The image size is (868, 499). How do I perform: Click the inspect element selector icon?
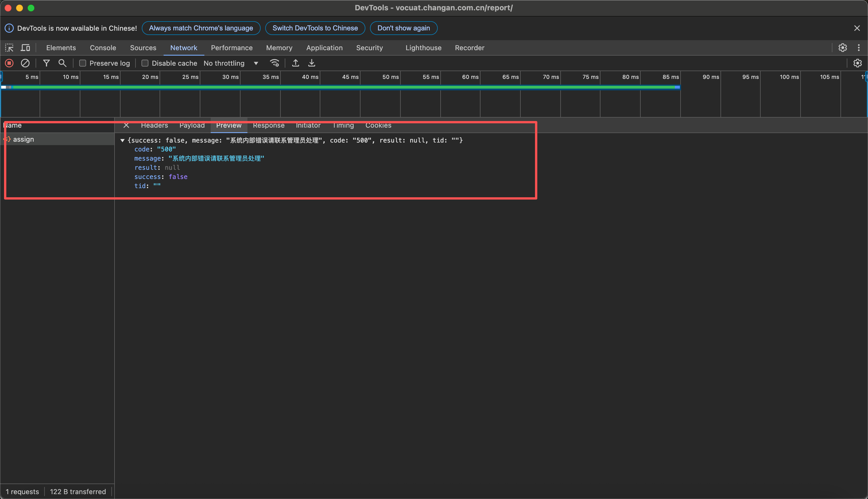pos(9,48)
